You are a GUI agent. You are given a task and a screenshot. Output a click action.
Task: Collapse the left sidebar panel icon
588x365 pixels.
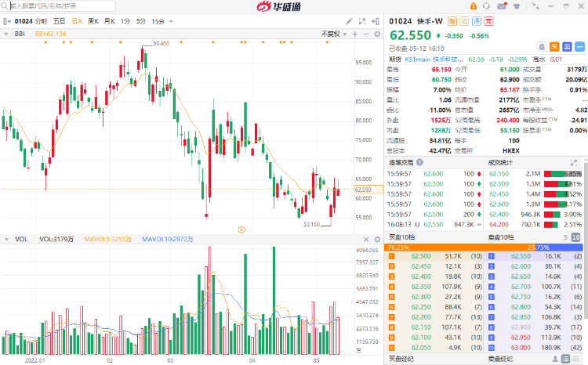tap(7, 21)
